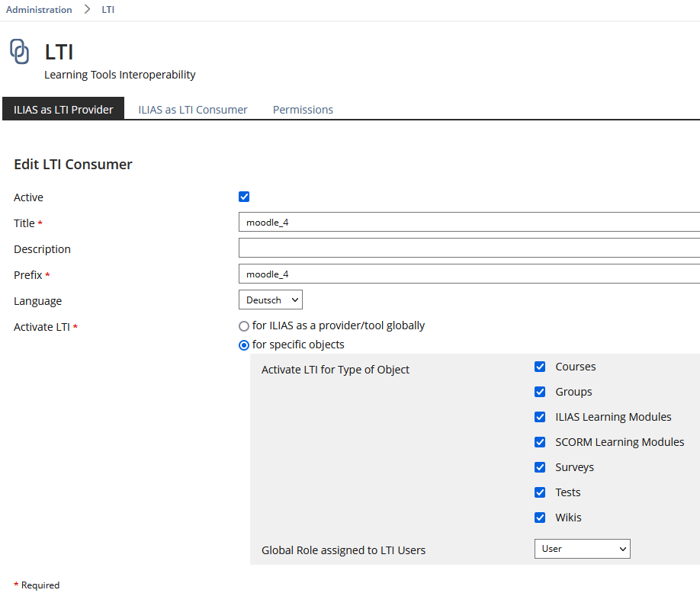
Task: Select 'for ILIAS as a provider/tool globally'
Action: pos(244,326)
